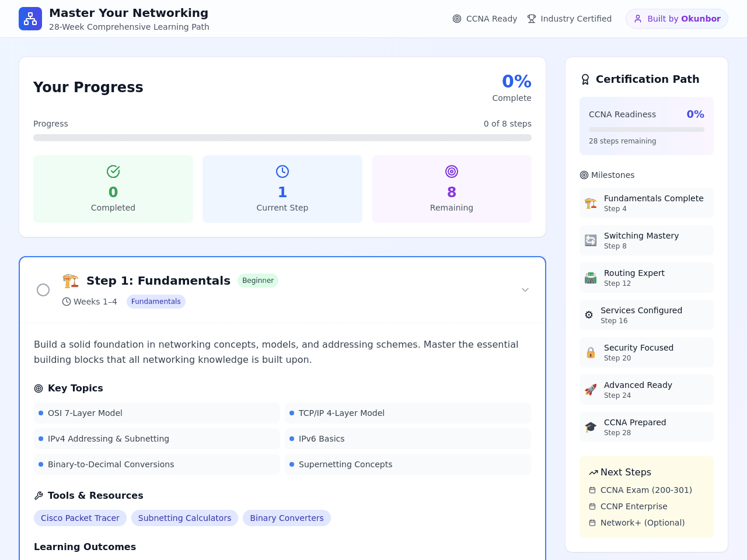747x560 pixels.
Task: Click the user icon beside Built by
Action: [638, 19]
